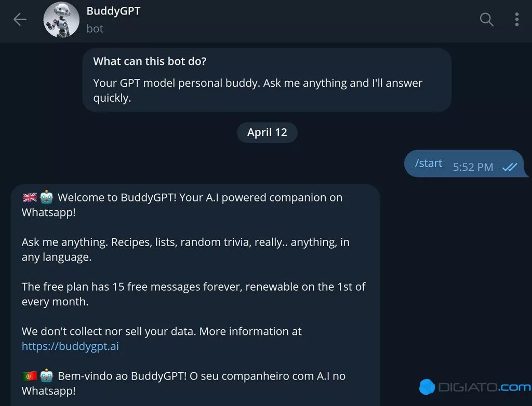532x406 pixels.
Task: Click the double-check read receipt icon
Action: [510, 167]
